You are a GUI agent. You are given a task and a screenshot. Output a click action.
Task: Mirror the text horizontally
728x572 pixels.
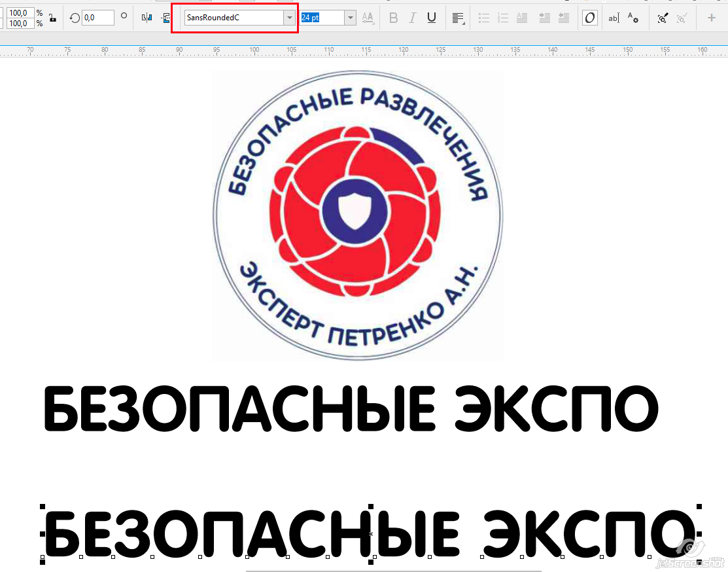[145, 18]
